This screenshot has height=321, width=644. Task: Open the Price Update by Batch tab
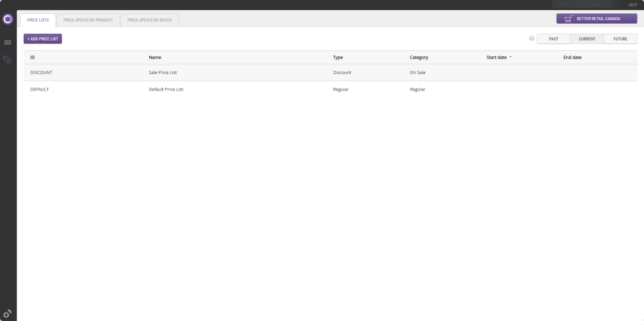[x=149, y=20]
